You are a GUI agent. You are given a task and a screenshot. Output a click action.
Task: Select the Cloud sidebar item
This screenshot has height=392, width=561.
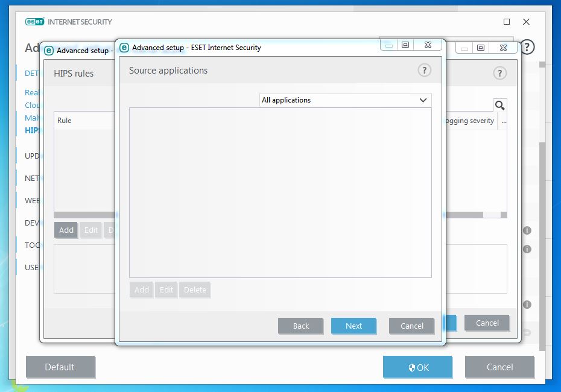(32, 105)
